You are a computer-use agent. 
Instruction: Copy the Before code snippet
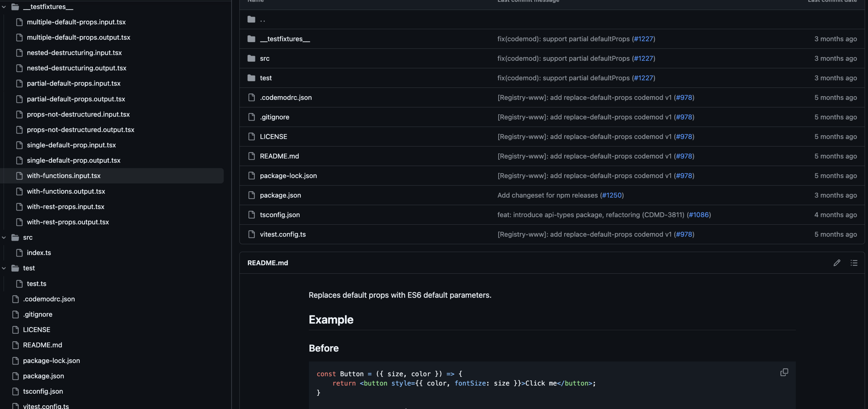pos(784,372)
